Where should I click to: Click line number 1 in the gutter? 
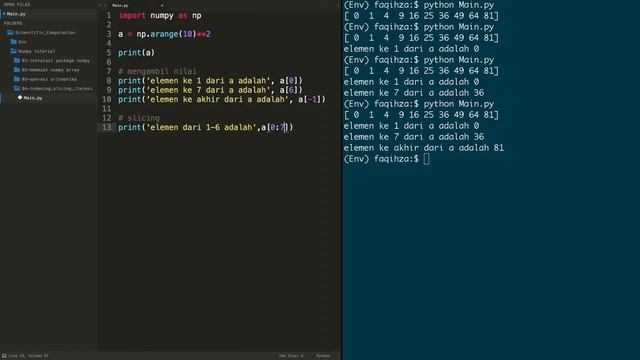109,16
